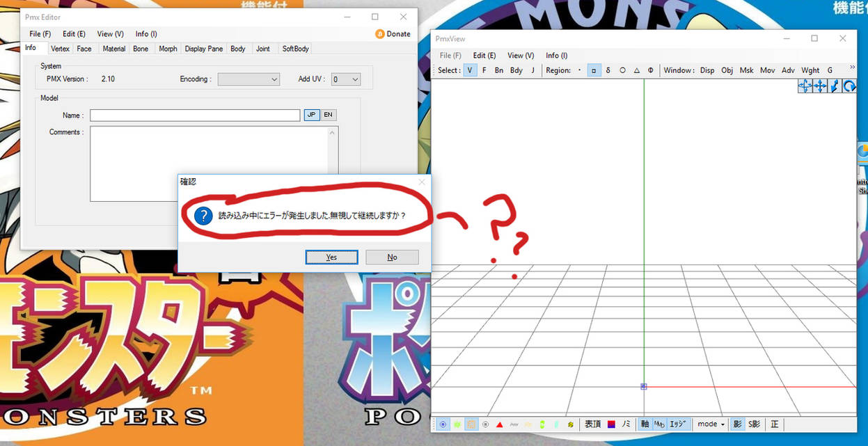Open the Msk window
The width and height of the screenshot is (868, 446).
pyautogui.click(x=746, y=70)
